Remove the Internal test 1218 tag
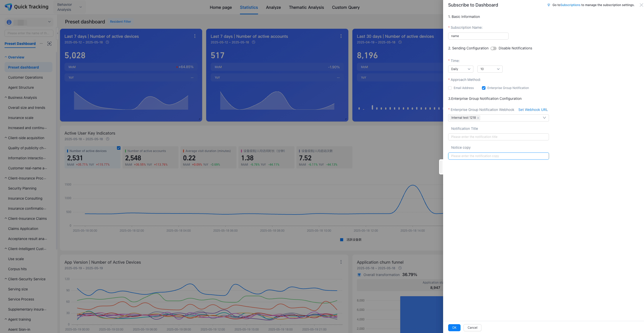644x333 pixels. pos(478,118)
